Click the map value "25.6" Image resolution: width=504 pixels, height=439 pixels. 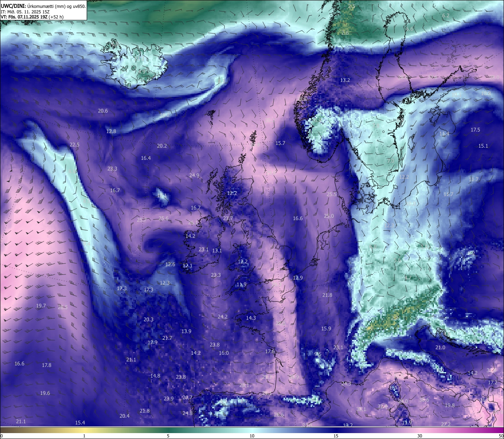click(163, 218)
